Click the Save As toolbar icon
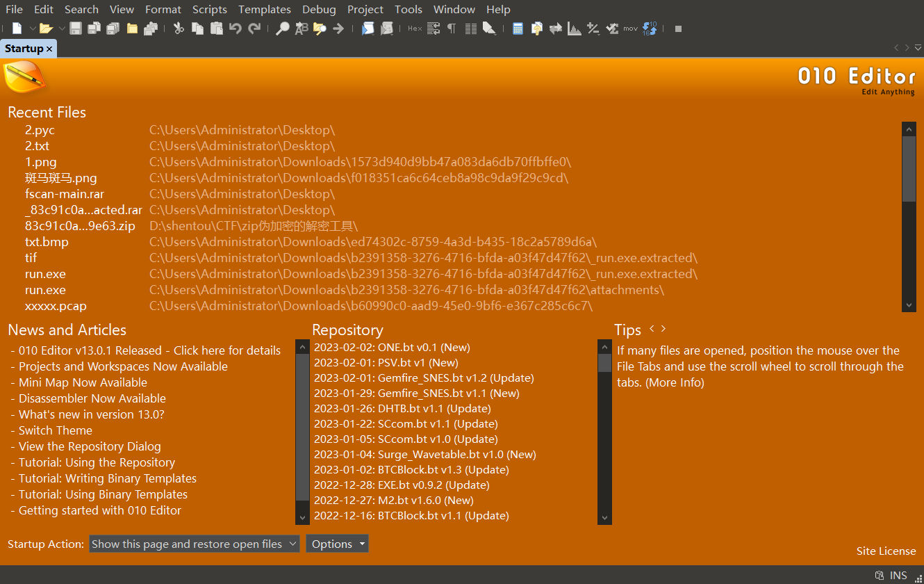Viewport: 924px width, 584px height. click(94, 29)
